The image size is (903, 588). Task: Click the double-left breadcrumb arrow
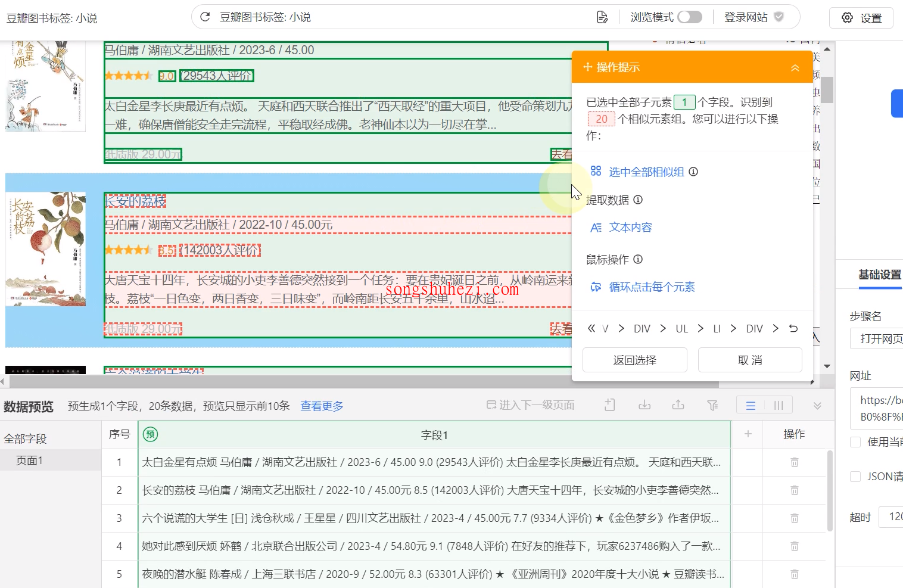(591, 328)
